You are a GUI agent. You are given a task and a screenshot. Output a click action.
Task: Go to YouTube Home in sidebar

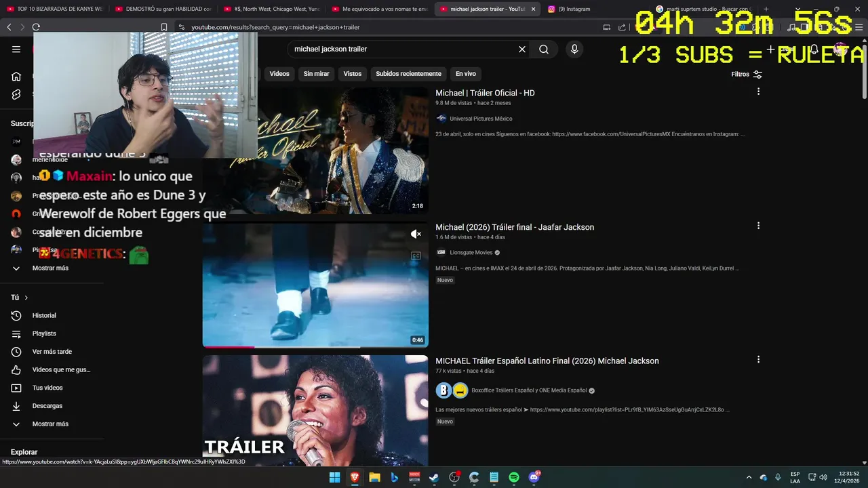[16, 77]
